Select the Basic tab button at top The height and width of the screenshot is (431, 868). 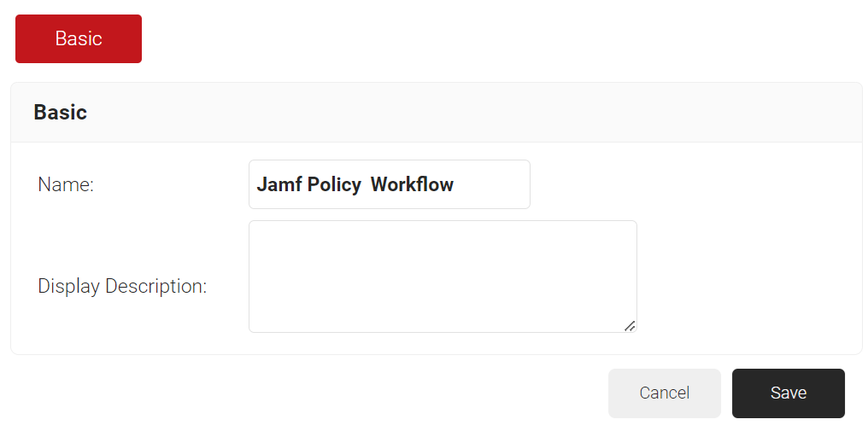click(79, 38)
